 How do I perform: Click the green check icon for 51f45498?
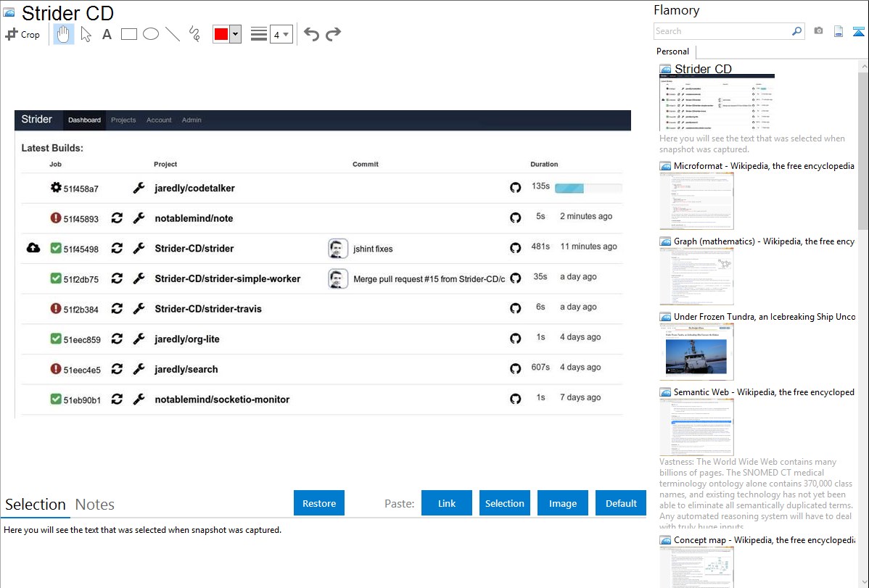(55, 248)
